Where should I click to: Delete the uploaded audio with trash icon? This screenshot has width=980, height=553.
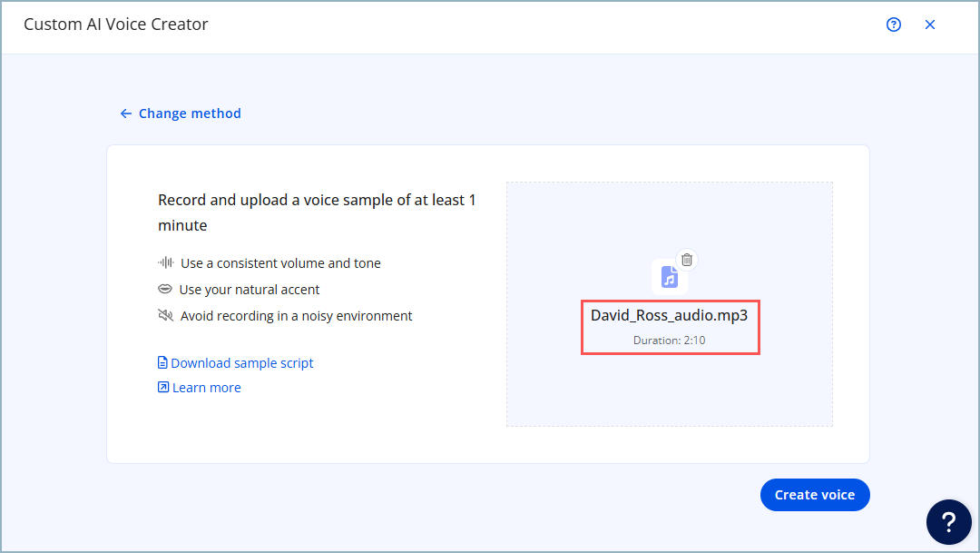coord(687,260)
